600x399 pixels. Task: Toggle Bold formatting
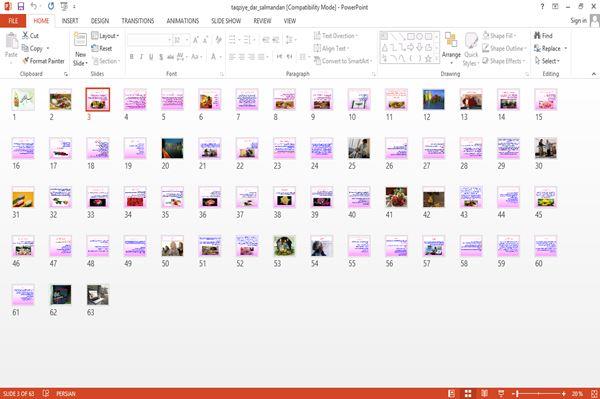pos(131,57)
